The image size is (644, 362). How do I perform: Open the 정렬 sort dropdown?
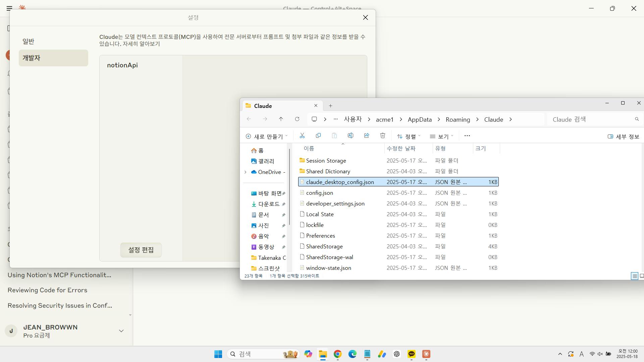tap(409, 136)
